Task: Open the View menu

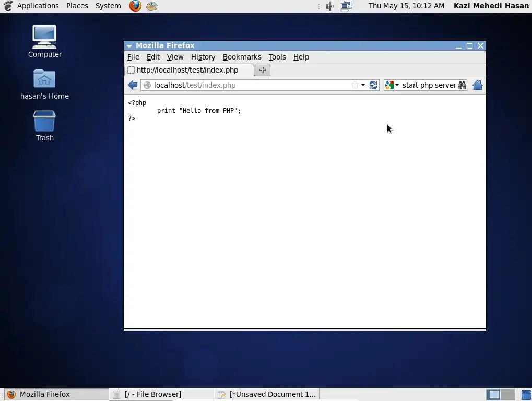Action: [175, 57]
